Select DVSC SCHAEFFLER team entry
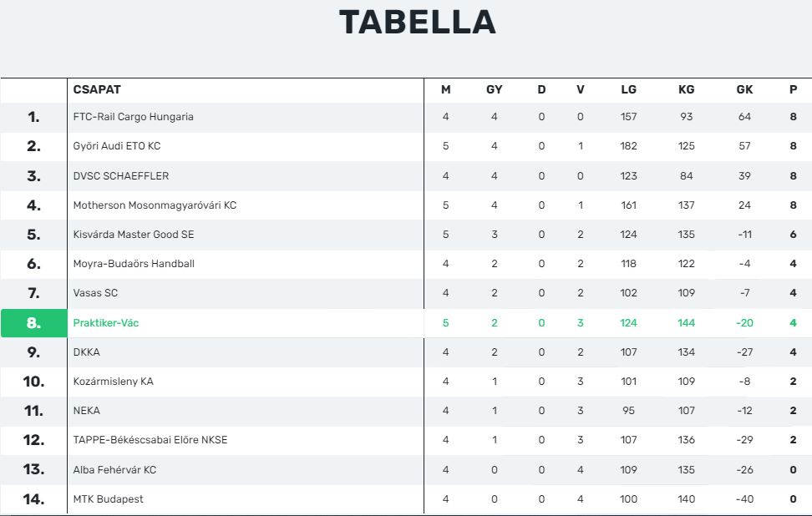Image resolution: width=812 pixels, height=516 pixels. 120,176
